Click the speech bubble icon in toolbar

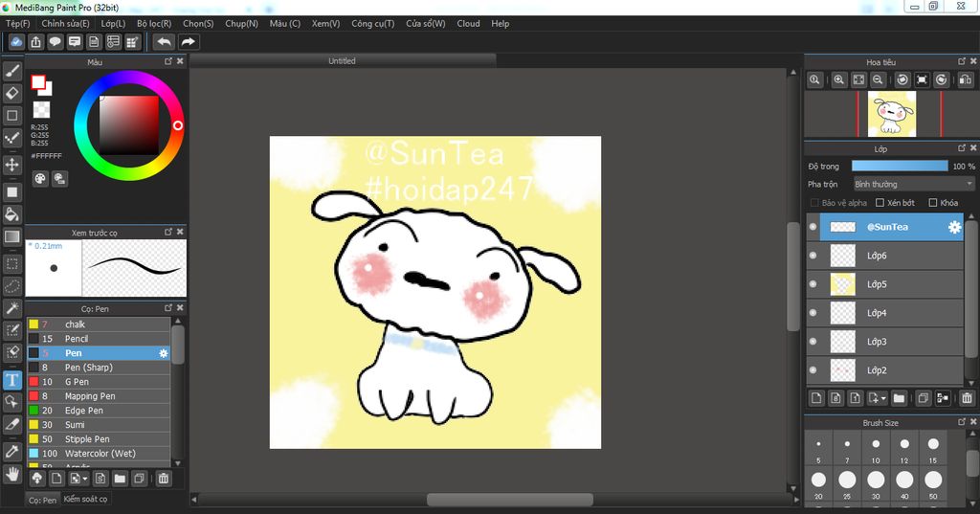coord(55,42)
